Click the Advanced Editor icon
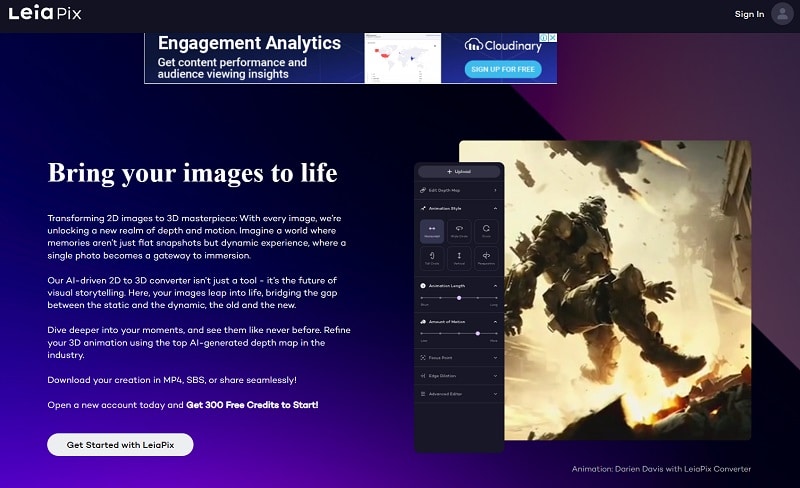 point(423,394)
